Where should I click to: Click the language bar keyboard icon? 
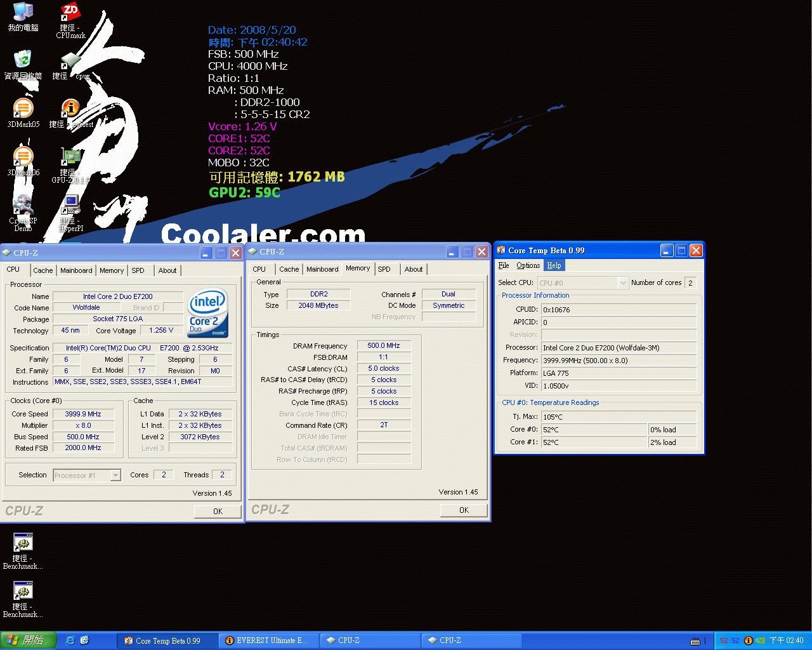click(695, 641)
